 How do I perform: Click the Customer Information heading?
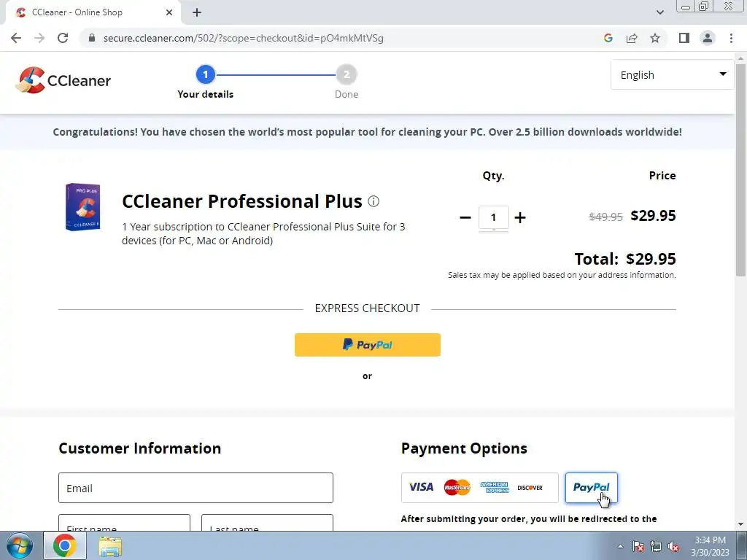[x=139, y=448]
